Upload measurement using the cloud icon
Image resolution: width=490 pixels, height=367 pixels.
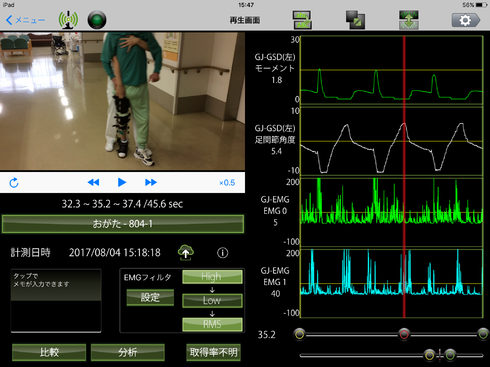(x=186, y=252)
